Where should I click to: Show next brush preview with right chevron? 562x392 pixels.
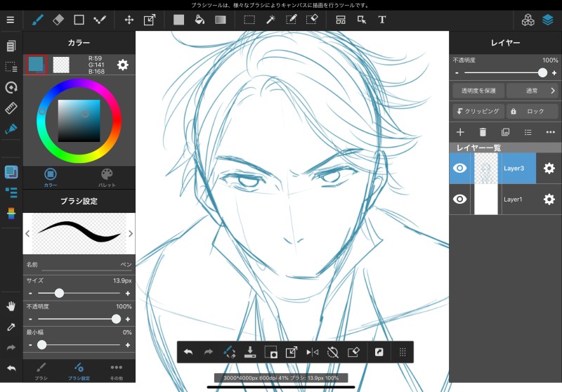click(x=131, y=234)
